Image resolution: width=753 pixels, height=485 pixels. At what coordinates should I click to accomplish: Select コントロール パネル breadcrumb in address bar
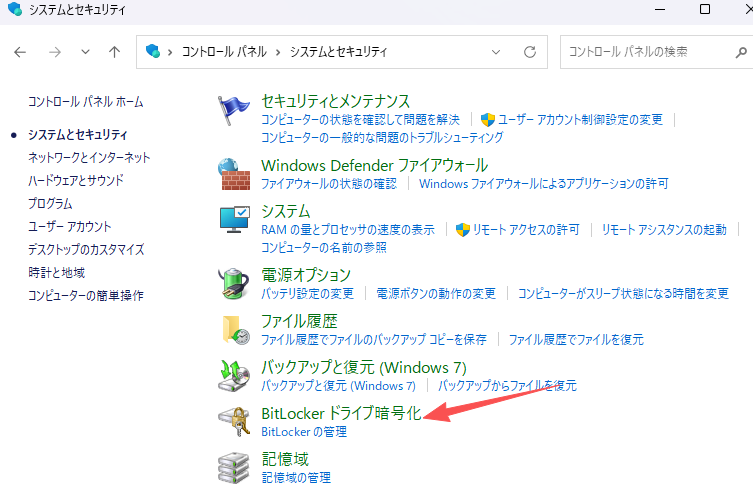click(224, 52)
